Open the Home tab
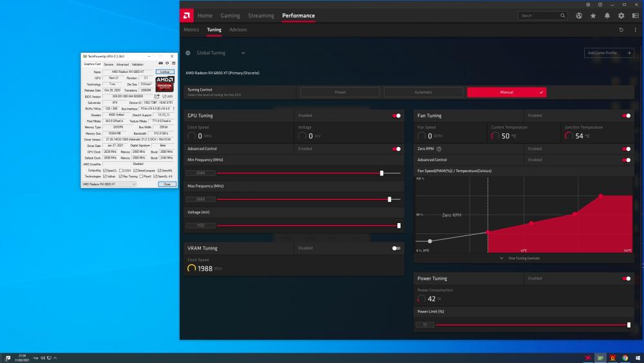The width and height of the screenshot is (644, 363). point(205,15)
